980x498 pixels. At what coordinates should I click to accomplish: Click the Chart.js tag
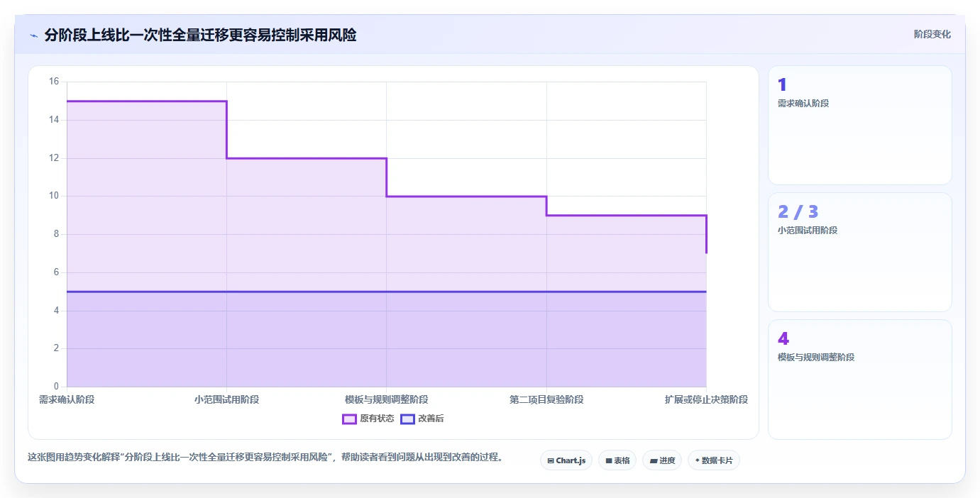tap(566, 460)
